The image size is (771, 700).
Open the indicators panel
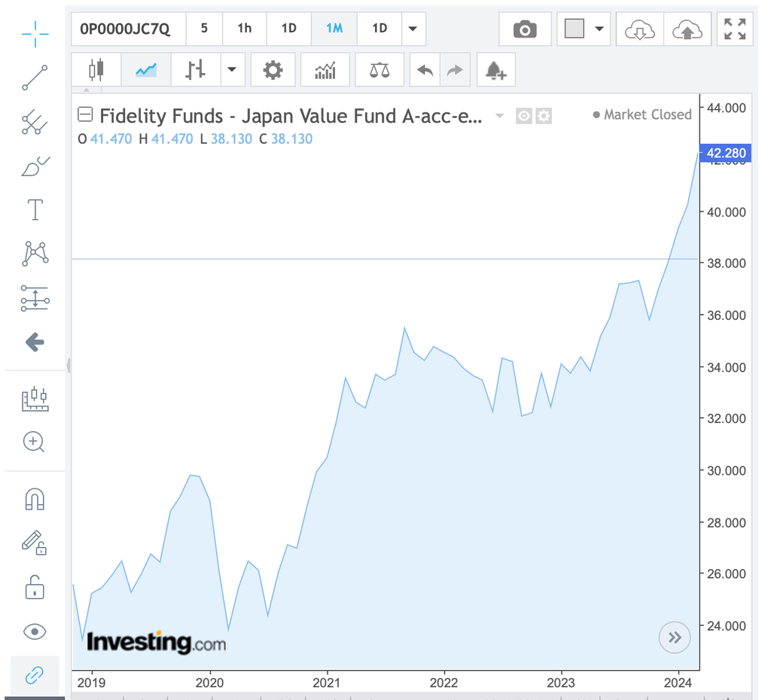(325, 69)
